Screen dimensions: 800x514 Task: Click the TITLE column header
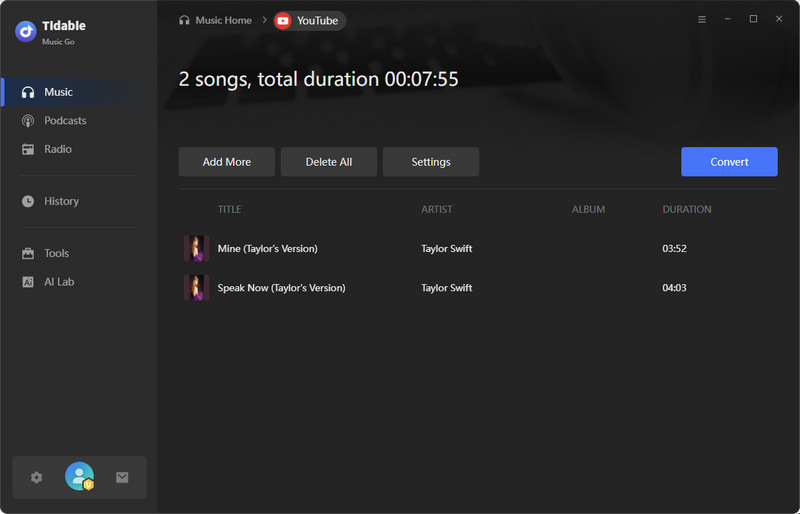tap(230, 209)
